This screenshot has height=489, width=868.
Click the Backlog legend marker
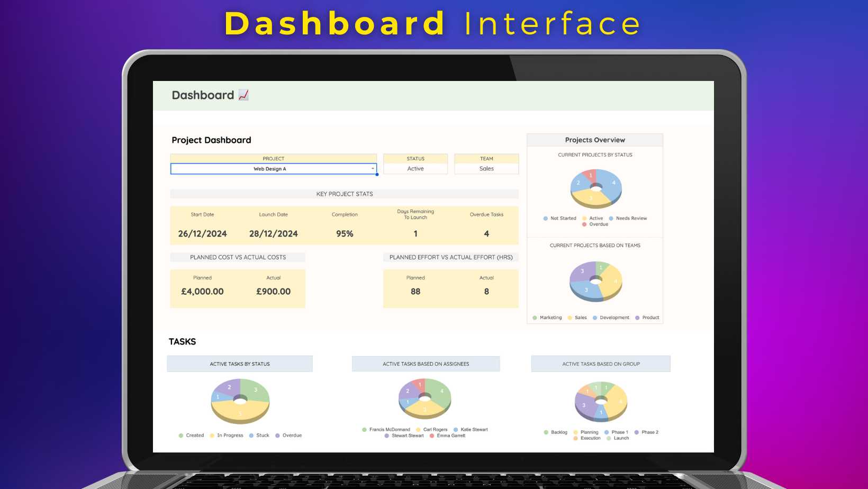546,432
